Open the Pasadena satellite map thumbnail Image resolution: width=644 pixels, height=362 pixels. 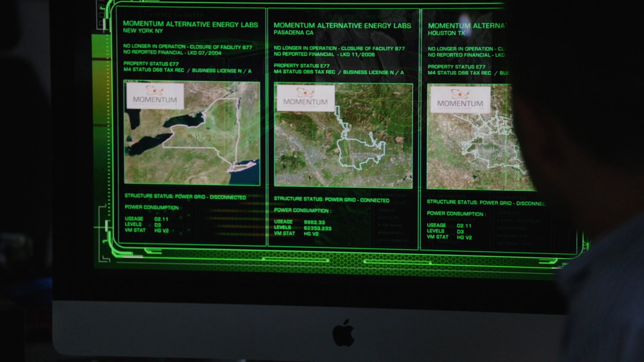click(343, 135)
